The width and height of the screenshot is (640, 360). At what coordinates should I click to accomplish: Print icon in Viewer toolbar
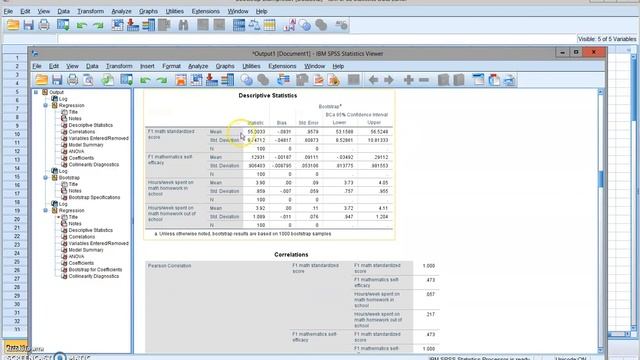pos(73,80)
